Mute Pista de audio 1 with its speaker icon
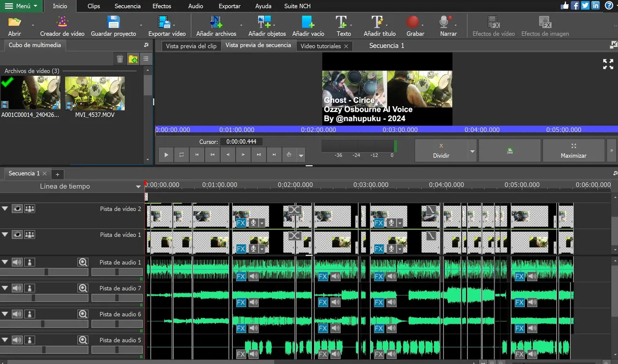The width and height of the screenshot is (618, 364). click(17, 262)
